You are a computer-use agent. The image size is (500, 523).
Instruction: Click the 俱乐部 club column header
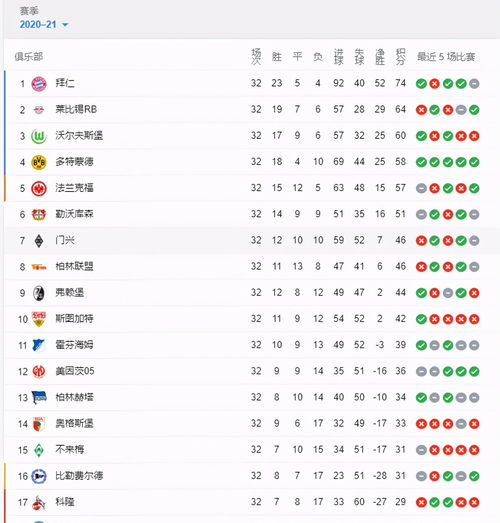pyautogui.click(x=29, y=57)
